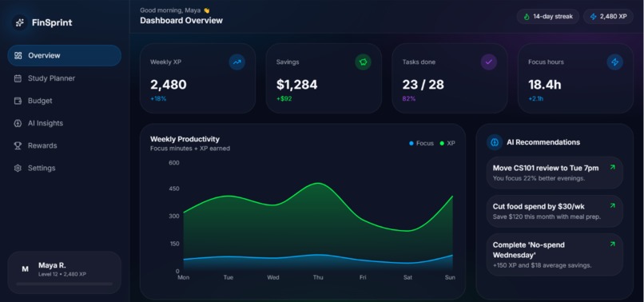Viewport: 644px width, 302px height.
Task: Click the 82% tasks completion value
Action: pos(408,98)
